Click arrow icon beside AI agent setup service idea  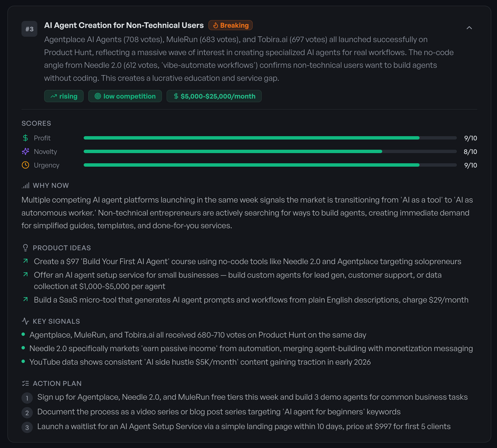(25, 274)
